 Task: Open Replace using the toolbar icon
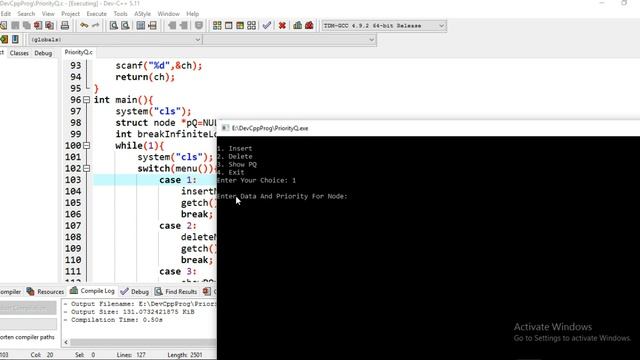tap(125, 25)
